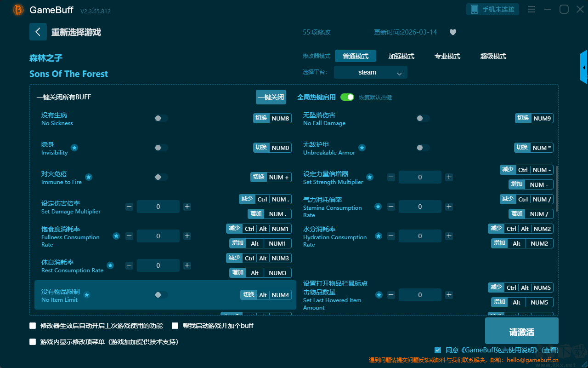Open the (查看) disclaimer link

pos(549,350)
